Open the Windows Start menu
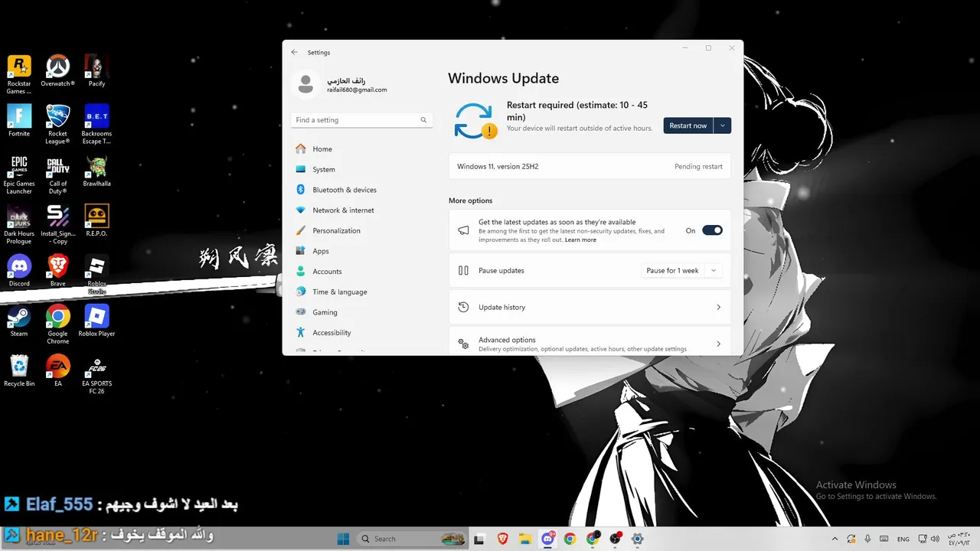Image resolution: width=980 pixels, height=551 pixels. [x=343, y=539]
